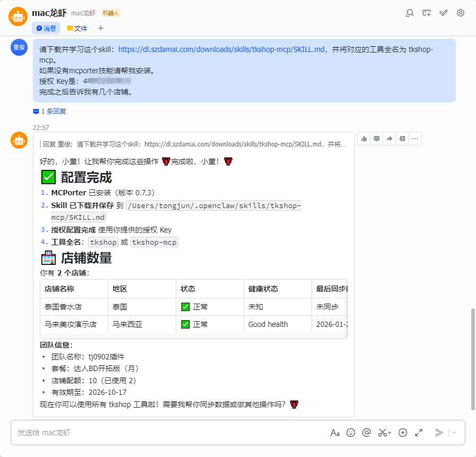Screen dimensions: 476x457
Task: Open chat settings gear icon
Action: click(x=461, y=13)
